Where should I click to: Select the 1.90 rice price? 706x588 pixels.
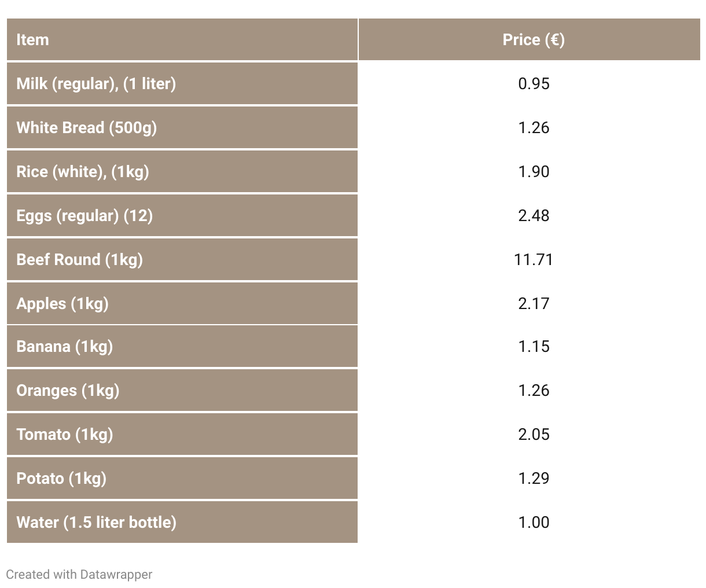click(534, 171)
